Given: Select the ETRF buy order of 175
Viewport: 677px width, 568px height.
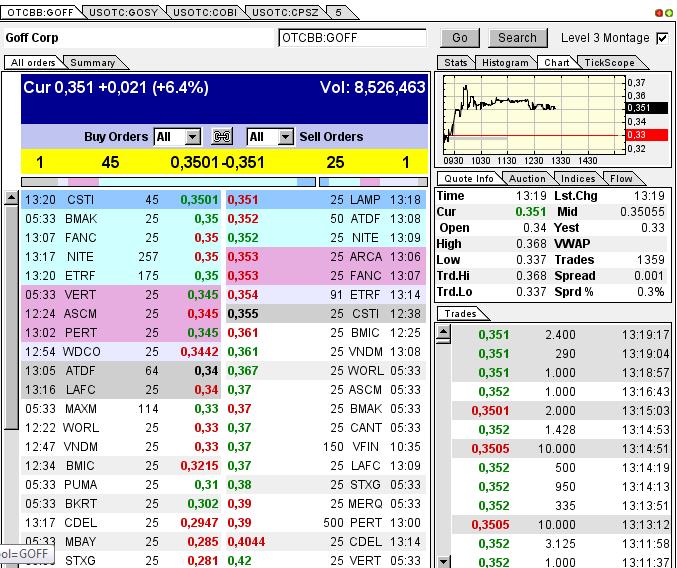Looking at the screenshot, I should [x=121, y=275].
